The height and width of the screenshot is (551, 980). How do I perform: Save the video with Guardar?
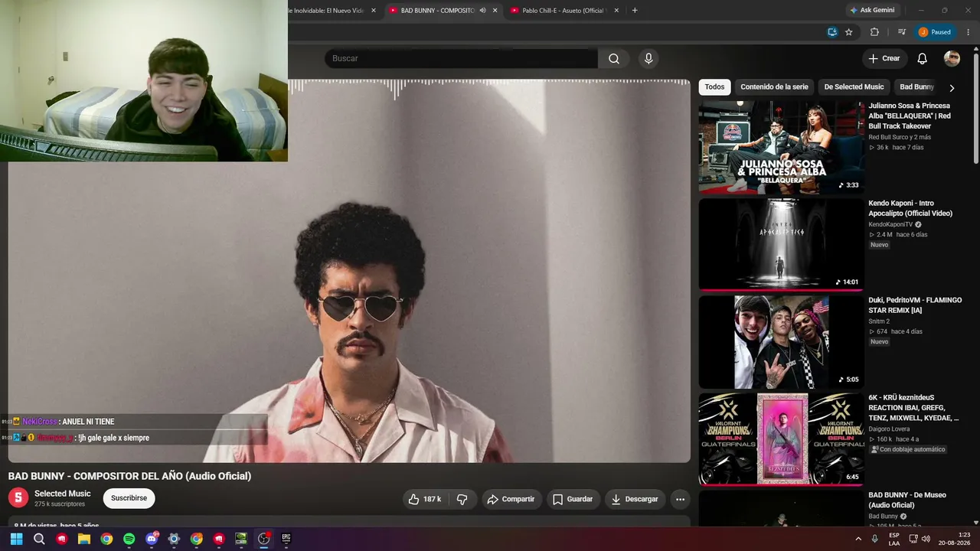point(573,499)
